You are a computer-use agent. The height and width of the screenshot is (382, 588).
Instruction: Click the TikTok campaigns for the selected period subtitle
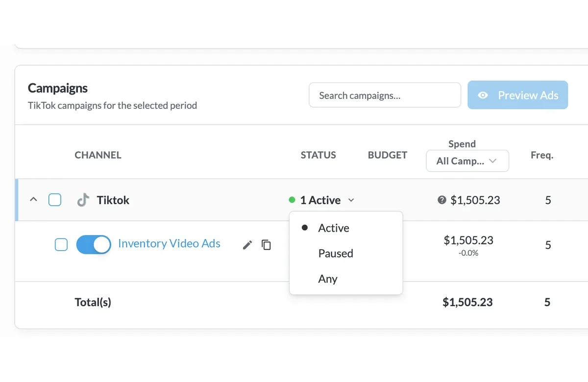[113, 105]
